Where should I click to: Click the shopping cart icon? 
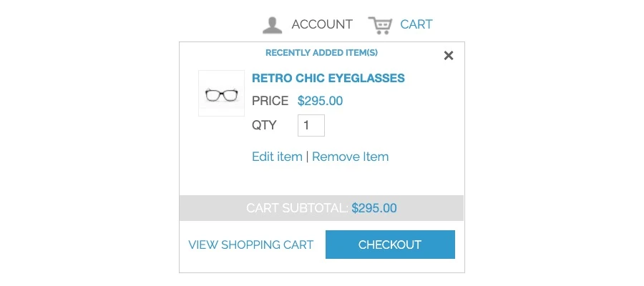380,25
